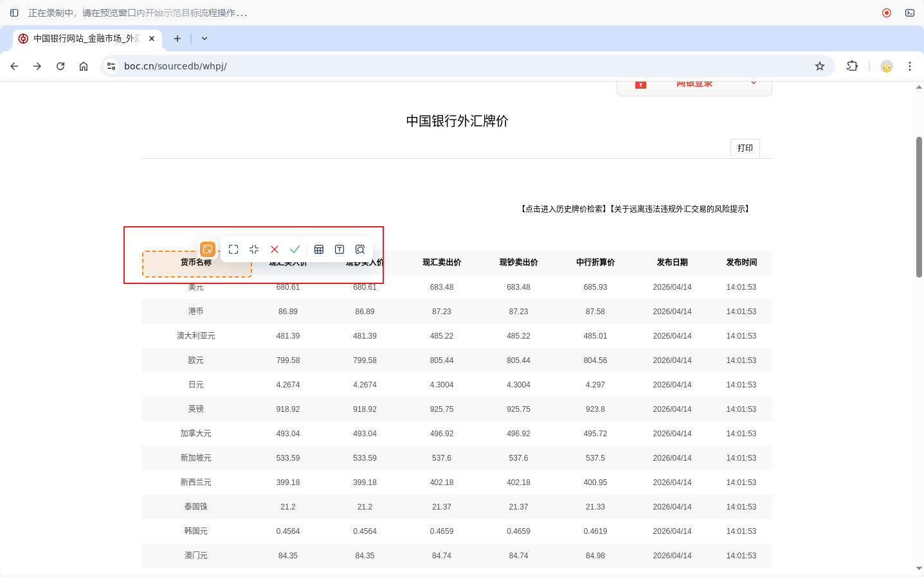This screenshot has height=577, width=924.
Task: Click the 现汇卖出价 column header
Action: tap(442, 262)
